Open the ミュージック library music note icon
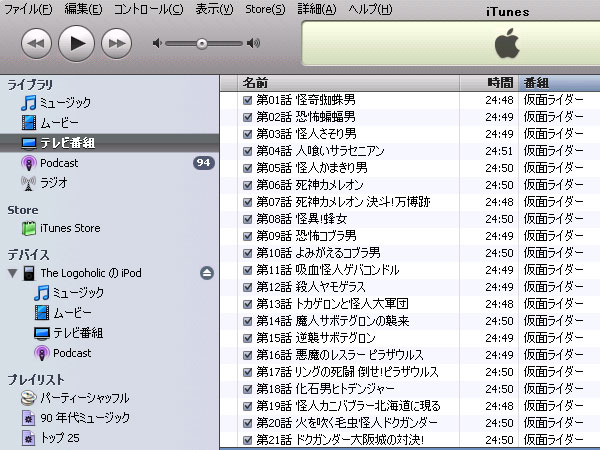Screen dimensions: 600x450 point(29,103)
